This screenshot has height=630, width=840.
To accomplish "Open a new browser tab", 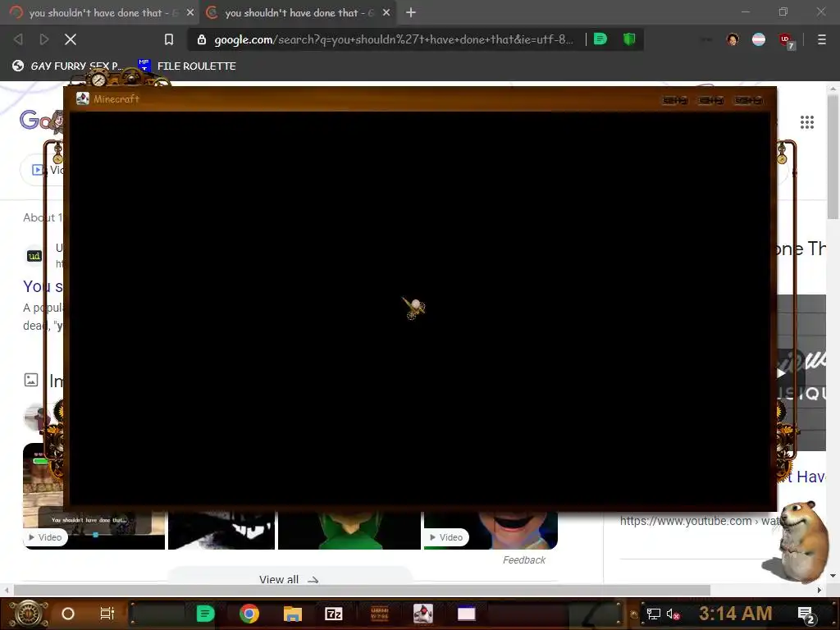I will 411,12.
